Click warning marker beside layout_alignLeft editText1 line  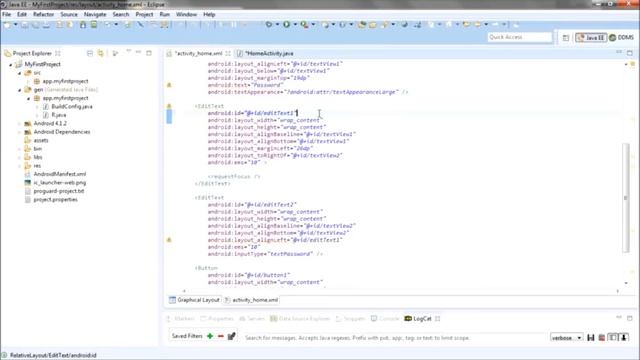[169, 240]
